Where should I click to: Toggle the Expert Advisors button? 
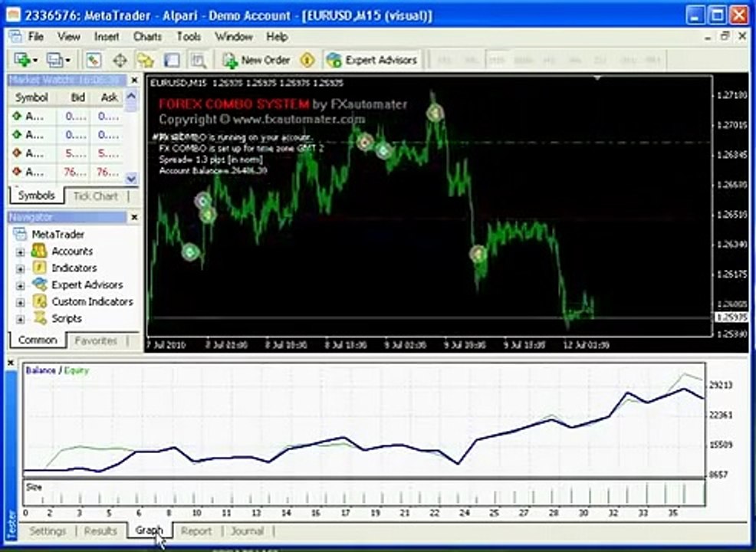[371, 61]
